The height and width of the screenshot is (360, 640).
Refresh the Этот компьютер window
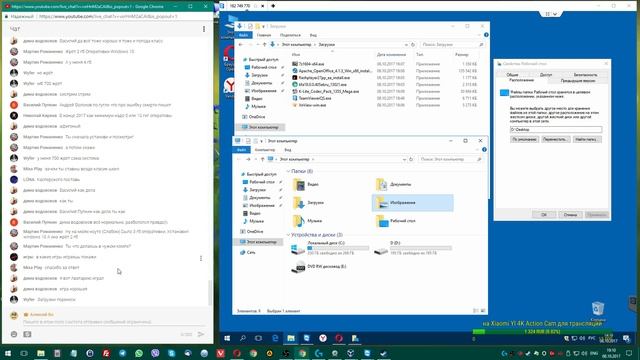tap(411, 159)
